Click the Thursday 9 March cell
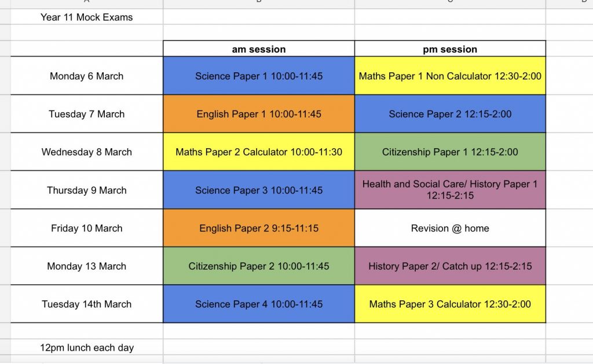Image resolution: width=593 pixels, height=364 pixels. pos(87,190)
